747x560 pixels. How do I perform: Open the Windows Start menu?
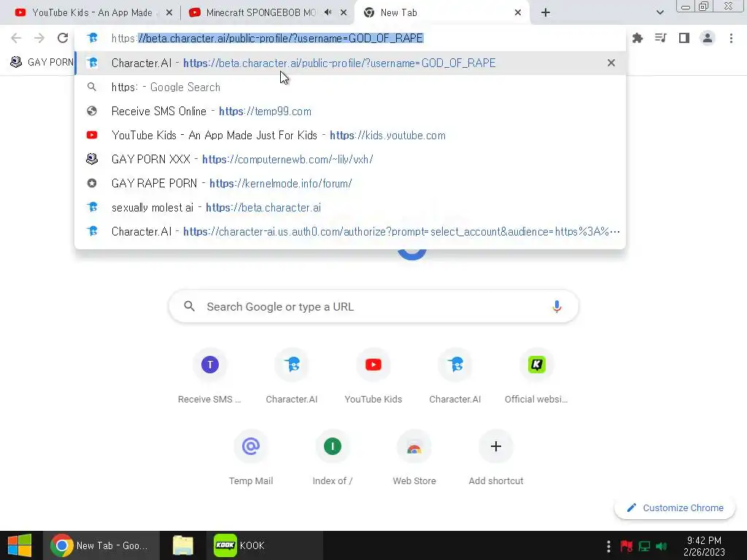pos(20,545)
